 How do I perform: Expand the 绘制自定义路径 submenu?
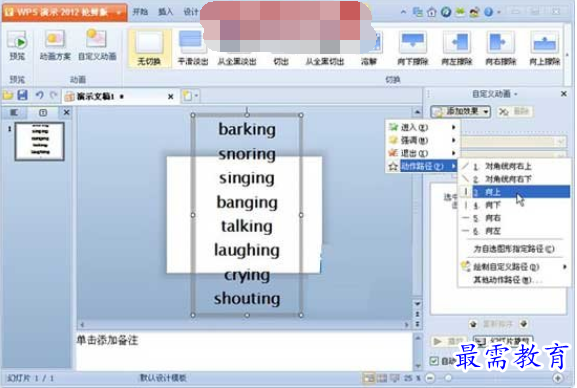click(x=514, y=267)
